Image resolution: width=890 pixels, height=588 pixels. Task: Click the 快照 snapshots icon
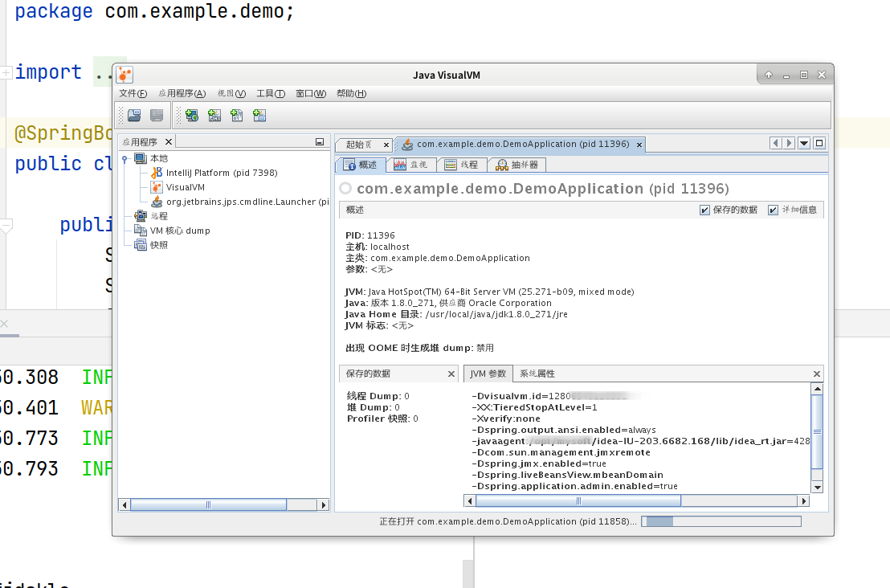pyautogui.click(x=141, y=245)
